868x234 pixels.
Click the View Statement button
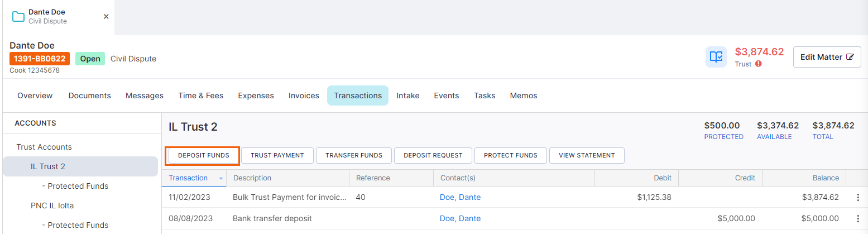click(x=587, y=155)
